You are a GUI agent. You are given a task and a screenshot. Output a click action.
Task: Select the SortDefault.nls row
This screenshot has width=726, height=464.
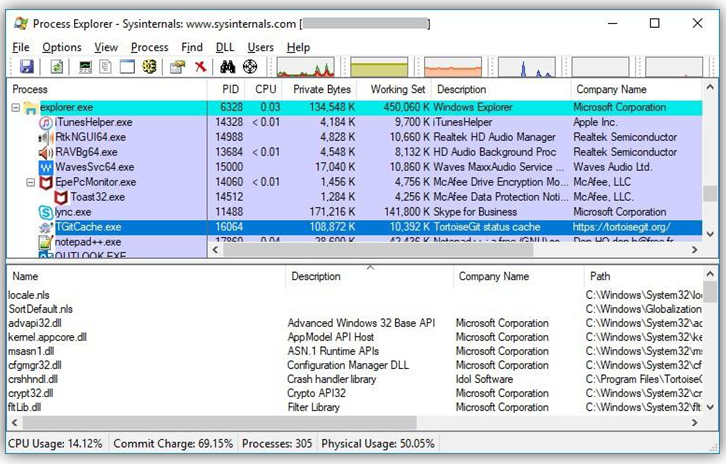pos(355,309)
